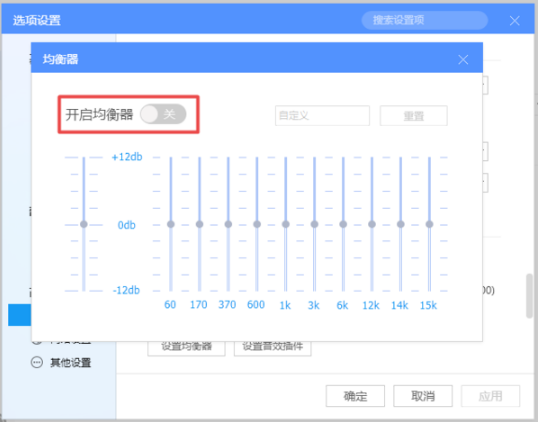The image size is (539, 422).
Task: Click the 确定 confirm button
Action: click(355, 396)
